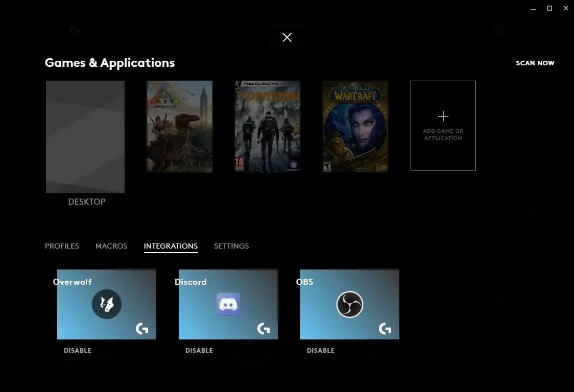Select the Tom Clancy's The Division cover
The image size is (574, 392).
[x=267, y=126]
